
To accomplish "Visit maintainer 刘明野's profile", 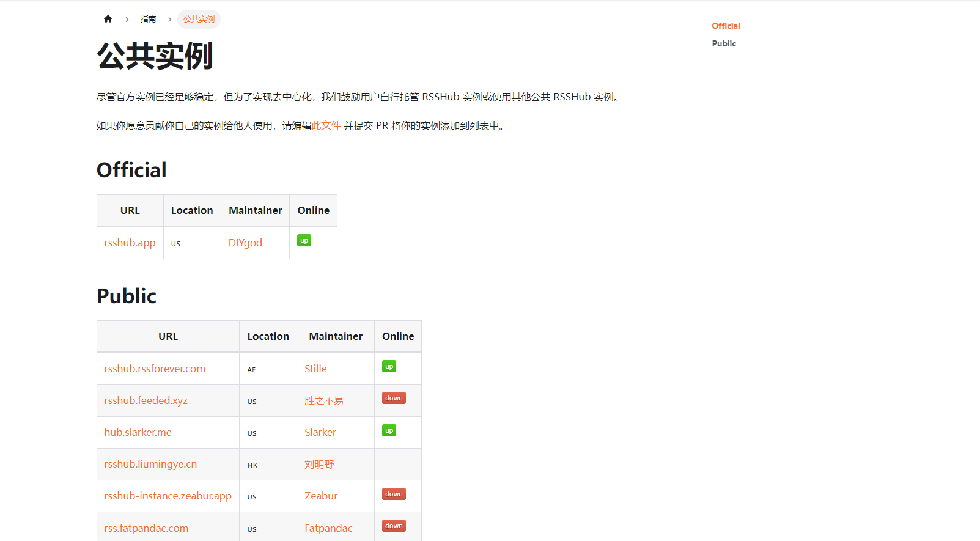I will click(x=319, y=464).
